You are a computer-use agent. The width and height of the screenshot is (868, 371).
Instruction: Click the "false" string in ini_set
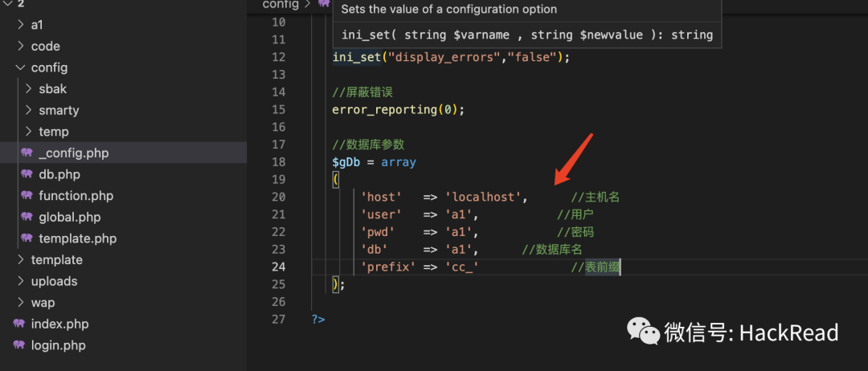tap(533, 57)
